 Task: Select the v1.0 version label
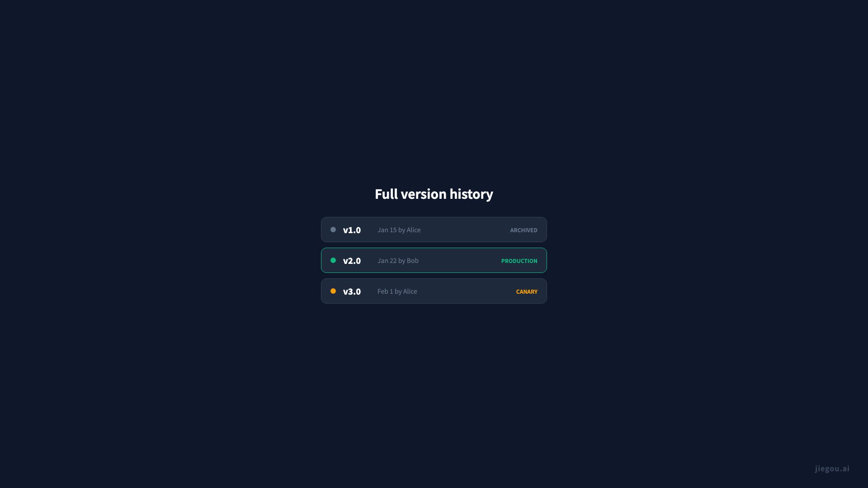[352, 230]
